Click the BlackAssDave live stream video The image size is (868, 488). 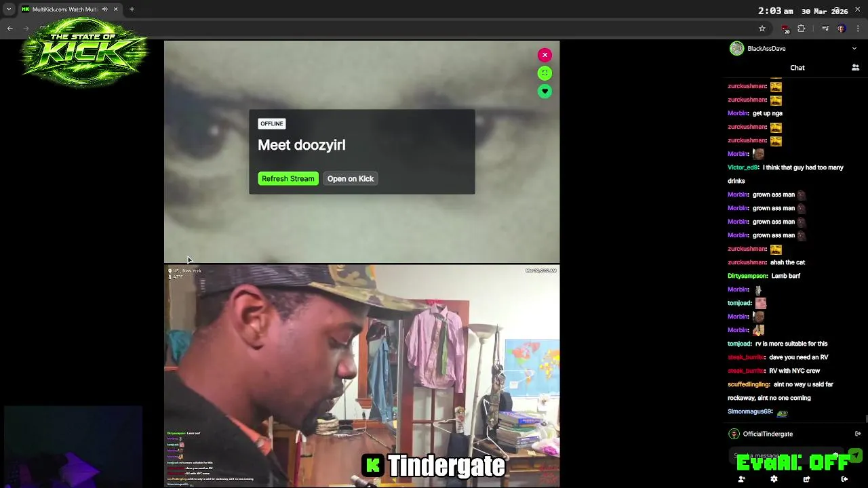coord(361,376)
